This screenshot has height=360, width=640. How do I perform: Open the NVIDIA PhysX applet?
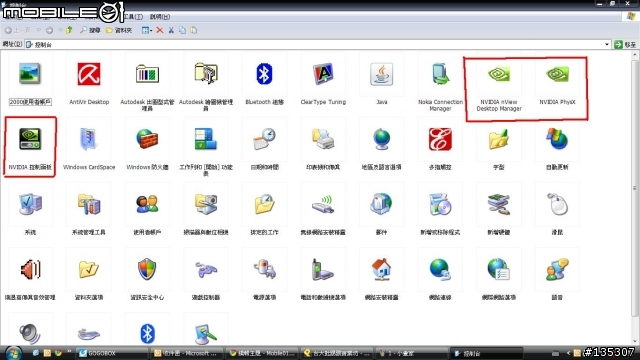tap(557, 74)
